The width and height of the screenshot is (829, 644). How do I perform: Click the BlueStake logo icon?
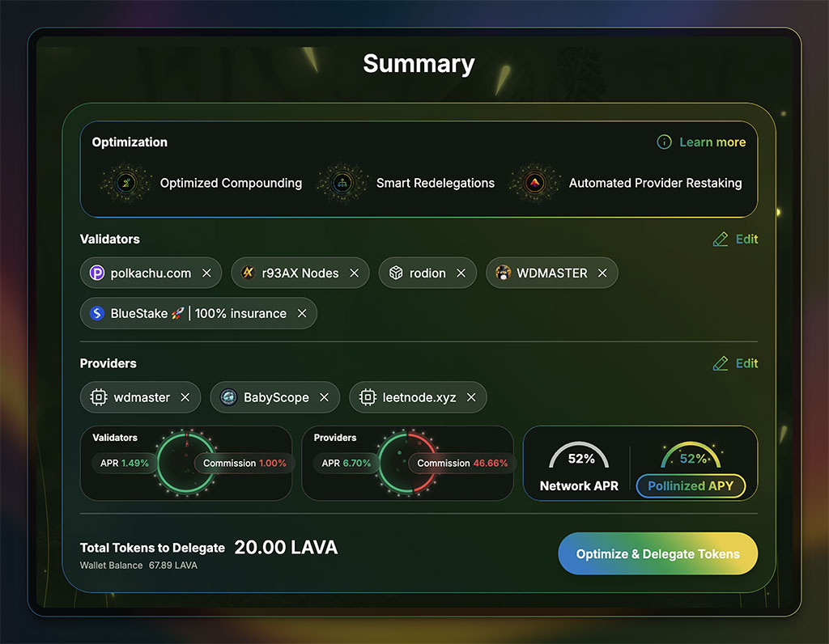pyautogui.click(x=97, y=313)
